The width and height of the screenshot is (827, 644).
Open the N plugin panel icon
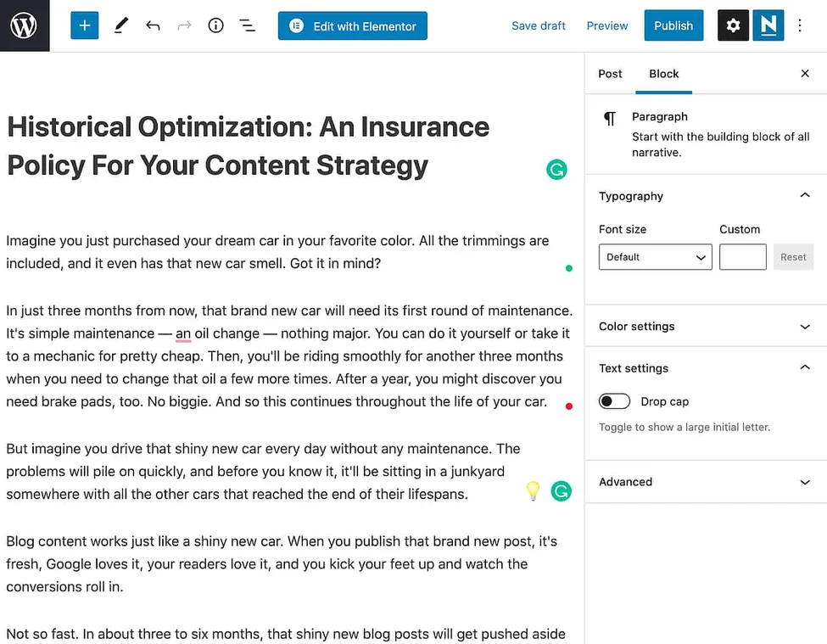[768, 25]
